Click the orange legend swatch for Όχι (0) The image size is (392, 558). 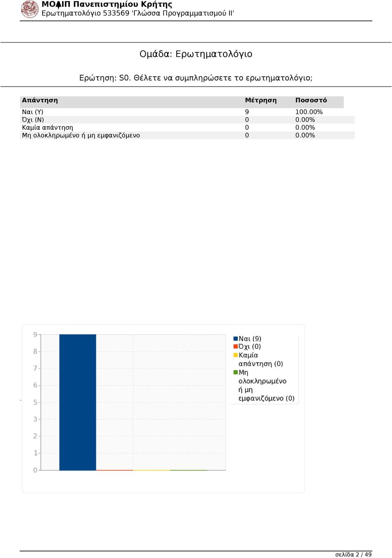pos(236,346)
